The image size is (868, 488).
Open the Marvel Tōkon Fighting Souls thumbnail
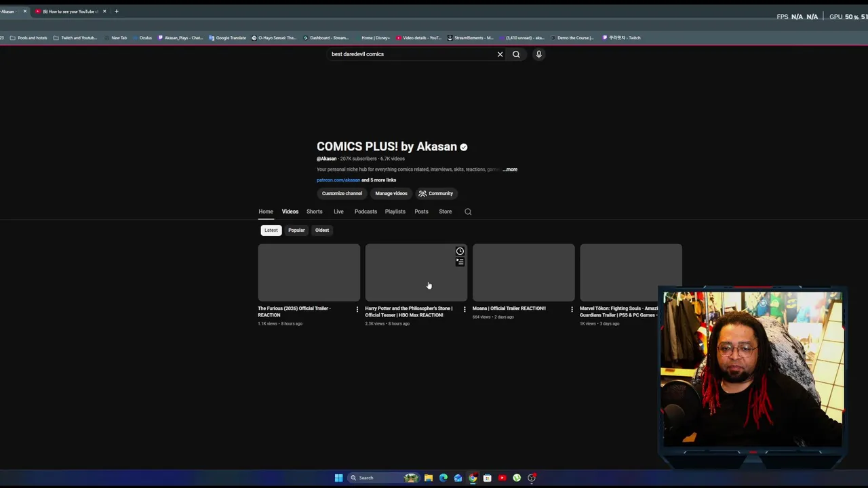point(631,272)
